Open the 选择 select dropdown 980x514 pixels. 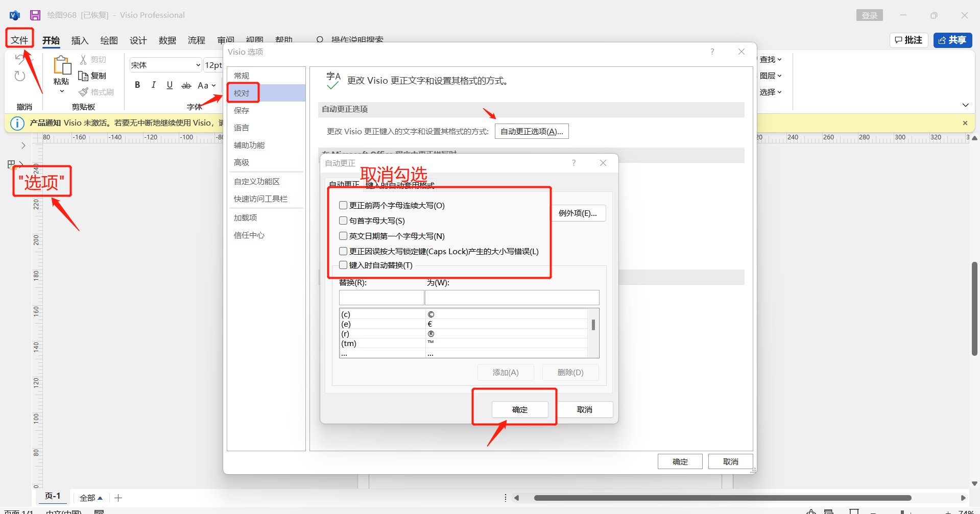point(771,92)
